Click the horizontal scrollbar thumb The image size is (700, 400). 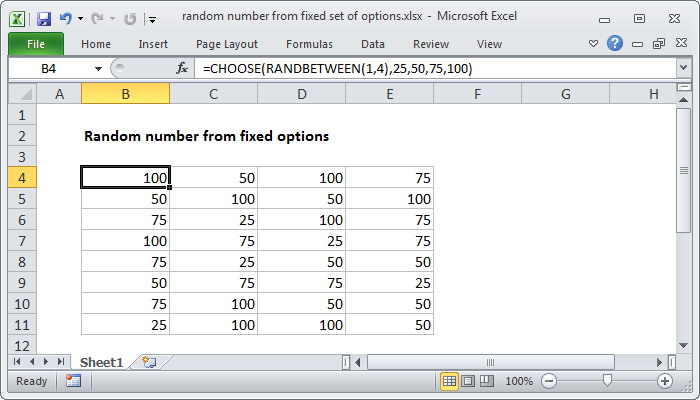(x=490, y=362)
